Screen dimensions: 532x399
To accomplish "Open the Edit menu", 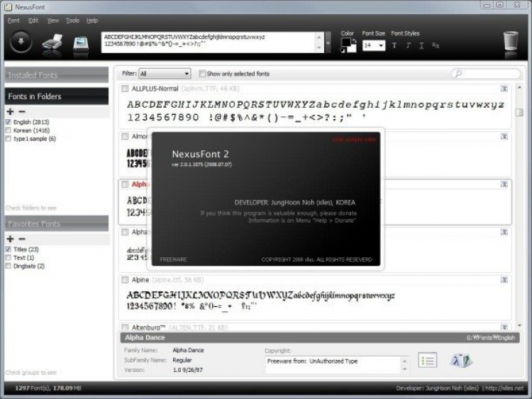I will (33, 21).
